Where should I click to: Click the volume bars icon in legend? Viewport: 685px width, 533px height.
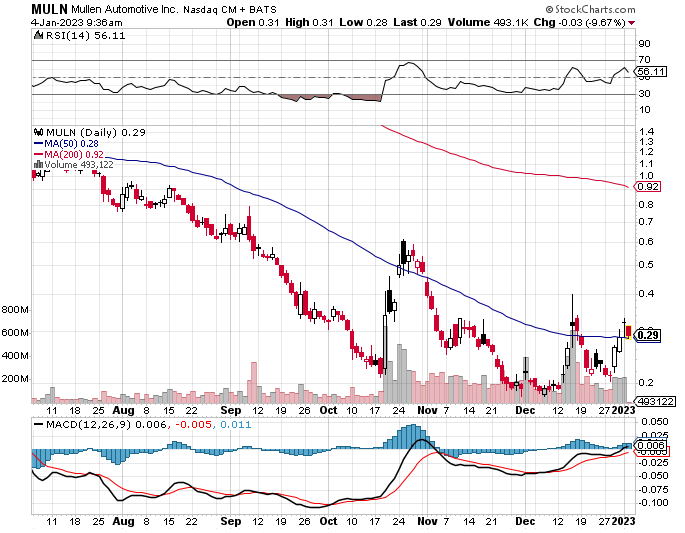(x=38, y=165)
